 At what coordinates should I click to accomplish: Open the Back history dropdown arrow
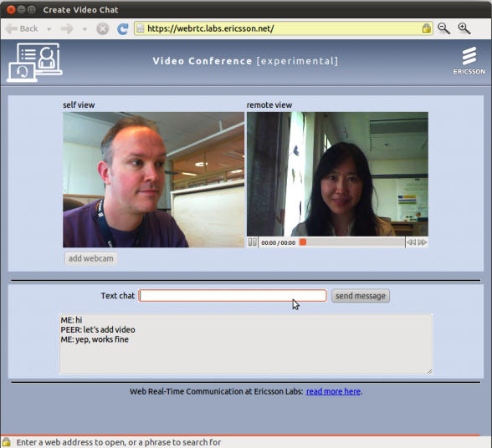[49, 29]
